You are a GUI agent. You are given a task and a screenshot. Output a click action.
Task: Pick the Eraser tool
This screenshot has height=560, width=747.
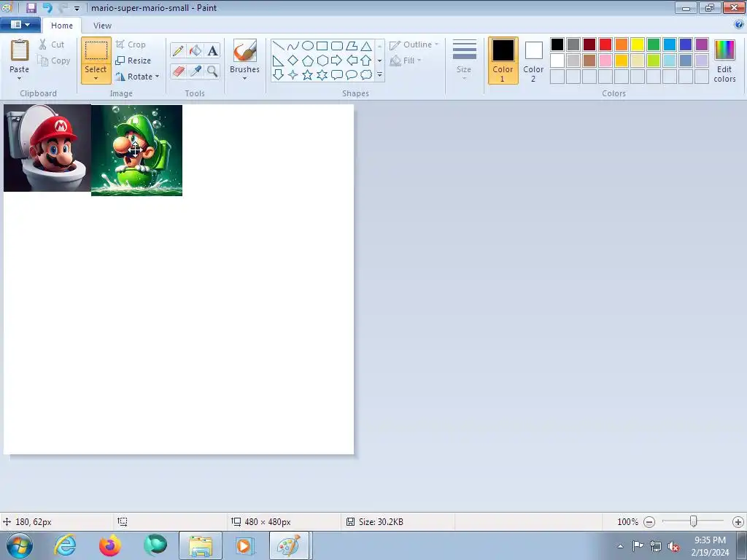click(178, 71)
